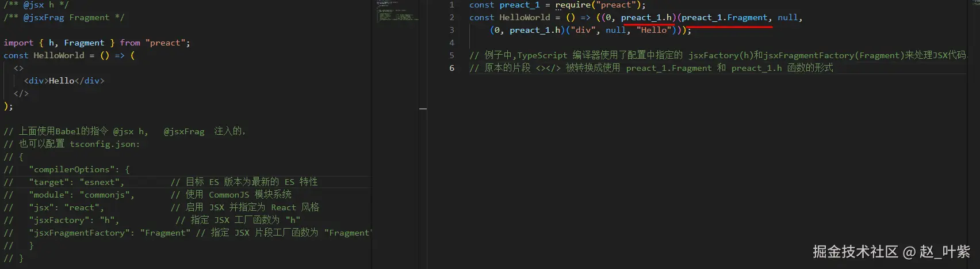
Task: Click the '"jsx": "react"' comment line
Action: pos(161,207)
